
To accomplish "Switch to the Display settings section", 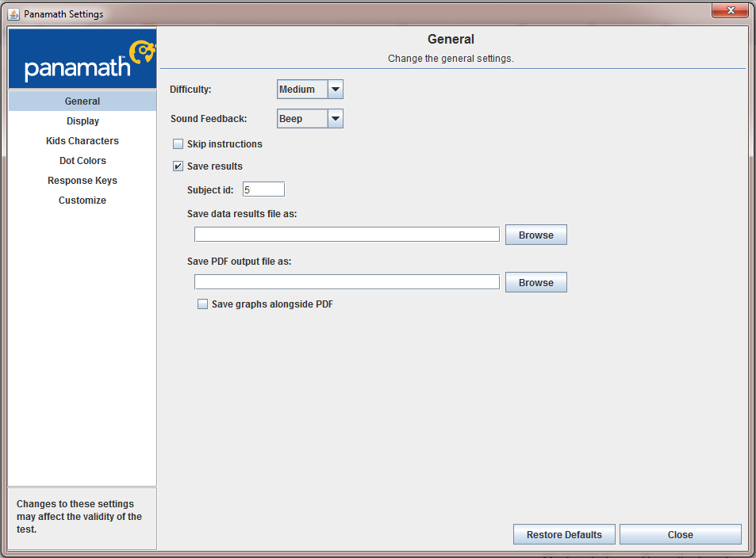I will point(83,121).
